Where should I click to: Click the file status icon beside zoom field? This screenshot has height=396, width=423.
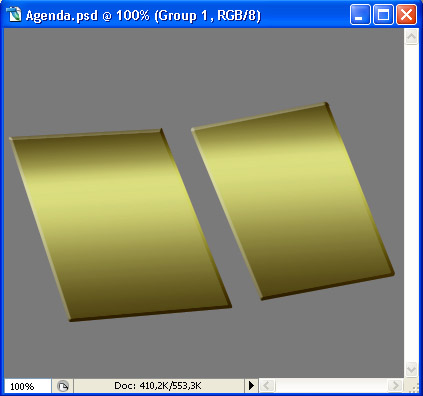(62, 386)
